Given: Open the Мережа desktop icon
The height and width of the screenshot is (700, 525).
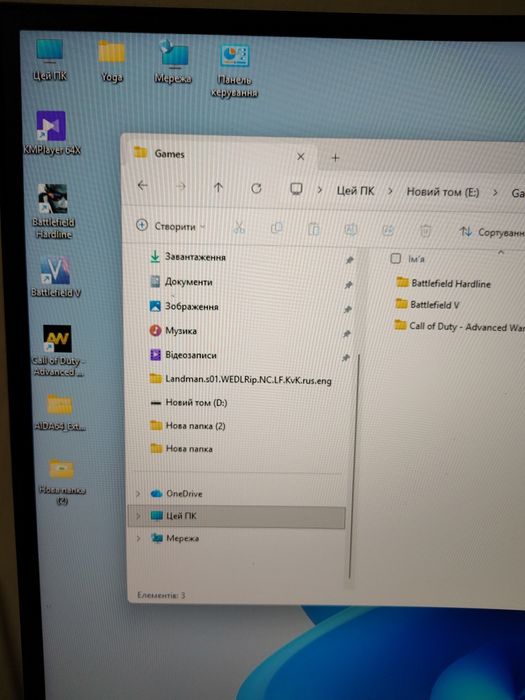Looking at the screenshot, I should point(173,62).
